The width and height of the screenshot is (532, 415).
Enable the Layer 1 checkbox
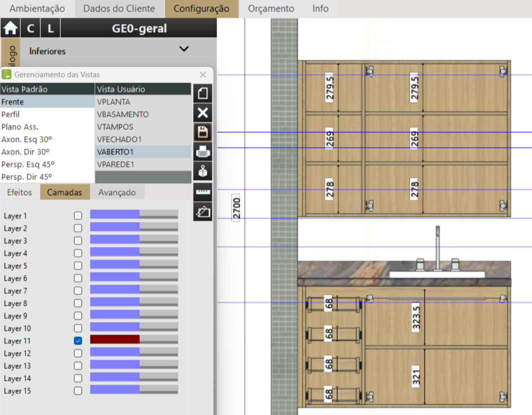[78, 215]
